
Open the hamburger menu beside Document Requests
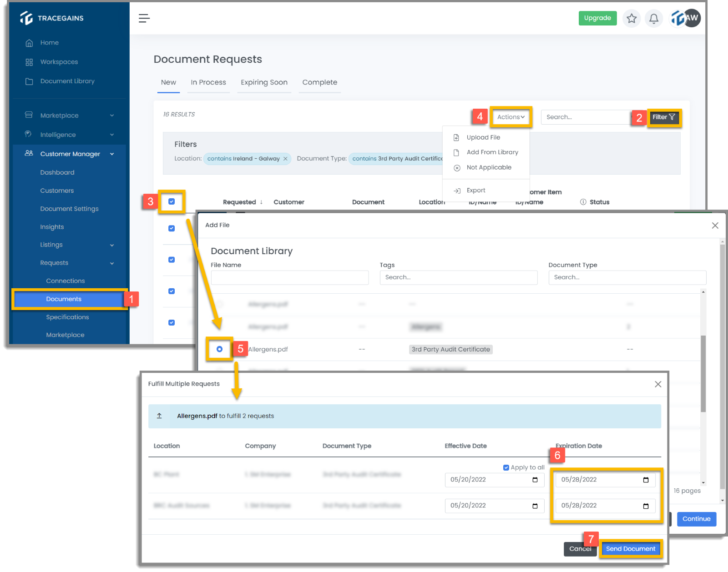pos(144,18)
